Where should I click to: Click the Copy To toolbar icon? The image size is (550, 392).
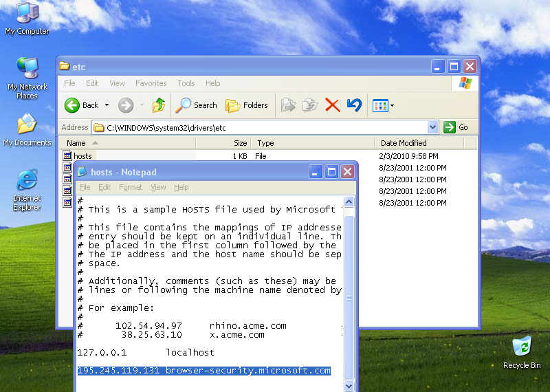pos(310,105)
